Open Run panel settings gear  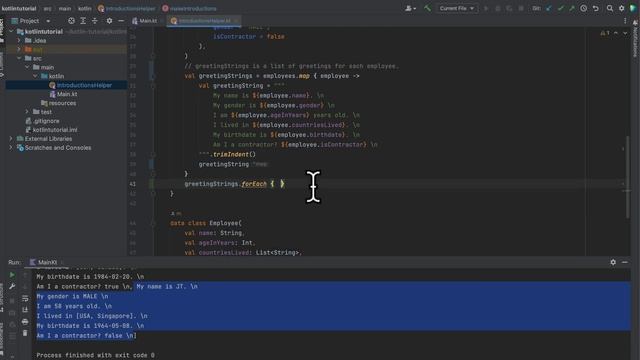click(613, 262)
